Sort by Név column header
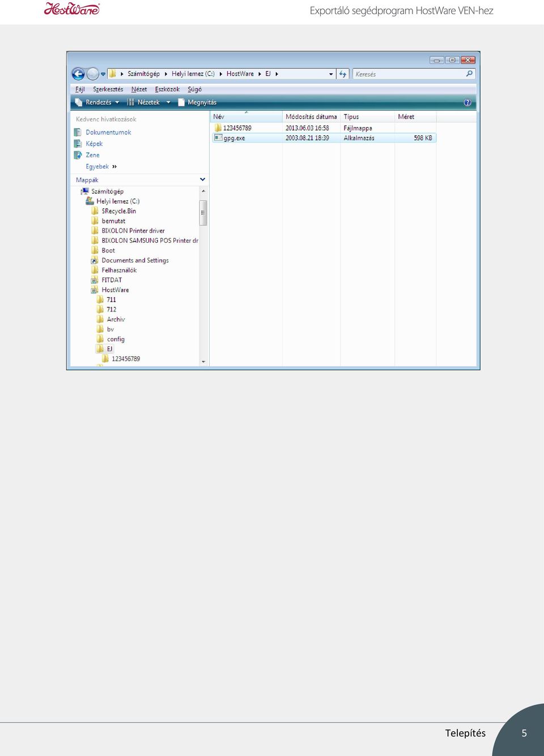Image resolution: width=544 pixels, height=756 pixels. [x=246, y=116]
